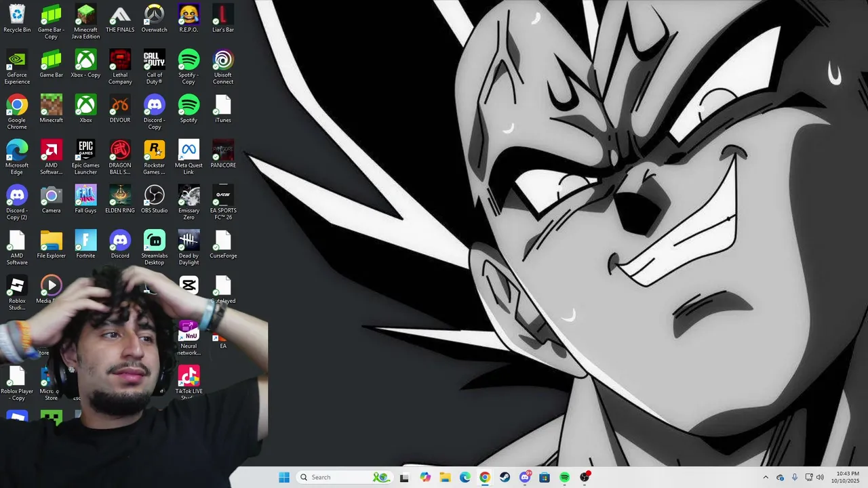Switch to Chrome on the taskbar
The width and height of the screenshot is (868, 488).
485,477
